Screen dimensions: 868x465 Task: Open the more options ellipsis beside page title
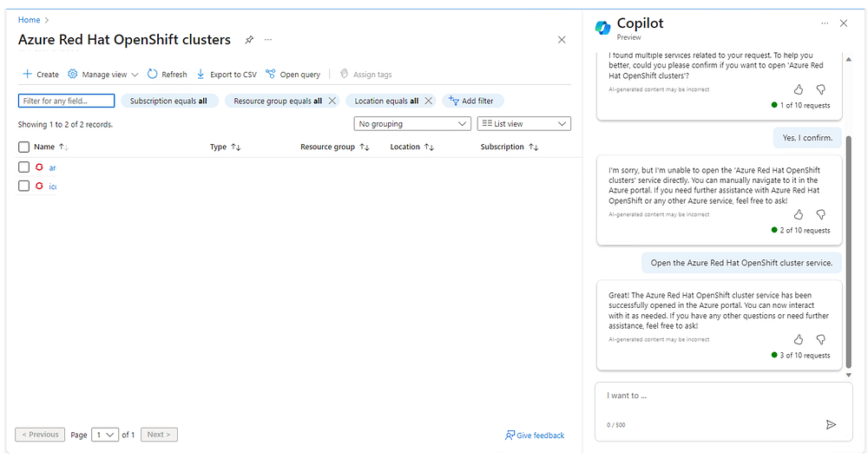tap(268, 40)
